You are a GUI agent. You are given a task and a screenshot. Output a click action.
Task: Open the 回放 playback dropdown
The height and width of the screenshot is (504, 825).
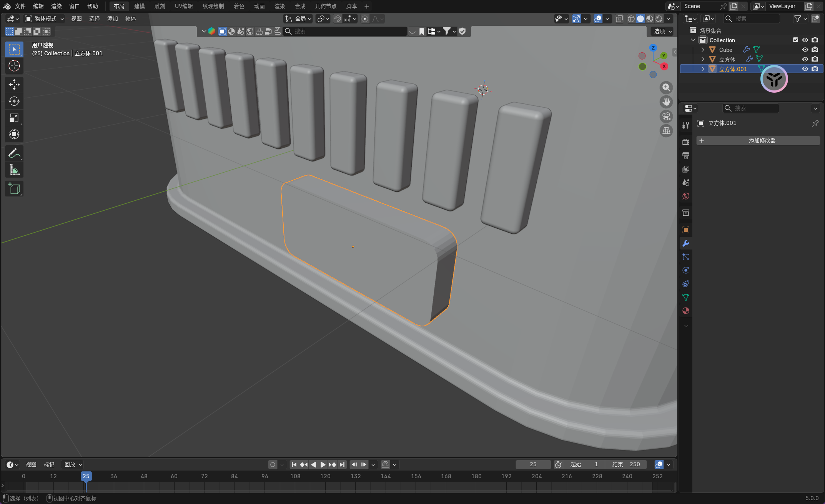pos(73,464)
